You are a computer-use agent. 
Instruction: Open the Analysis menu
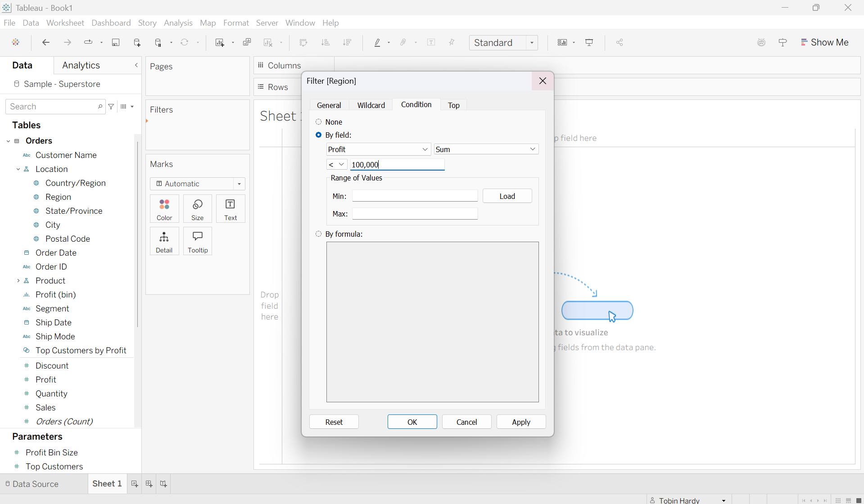178,23
